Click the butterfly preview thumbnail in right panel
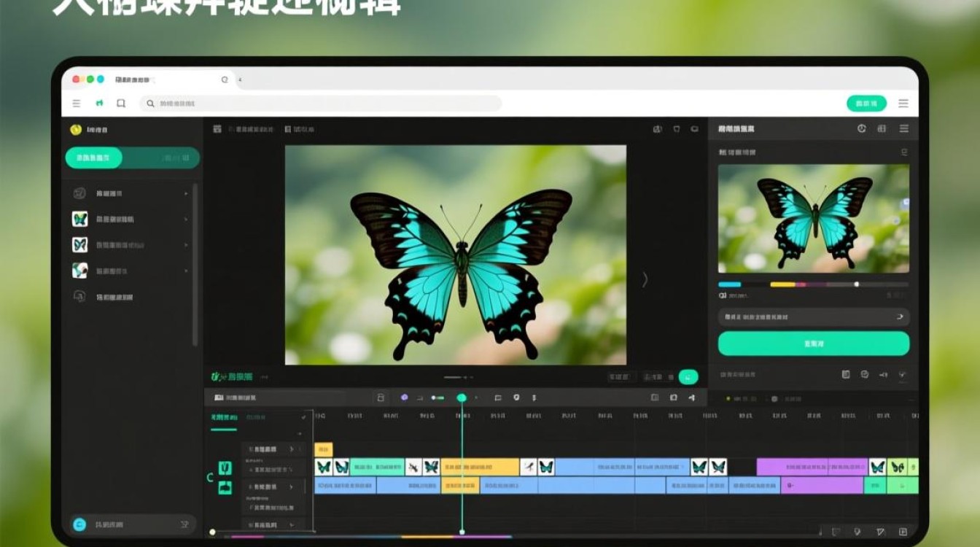Viewport: 980px width, 547px height. click(813, 219)
